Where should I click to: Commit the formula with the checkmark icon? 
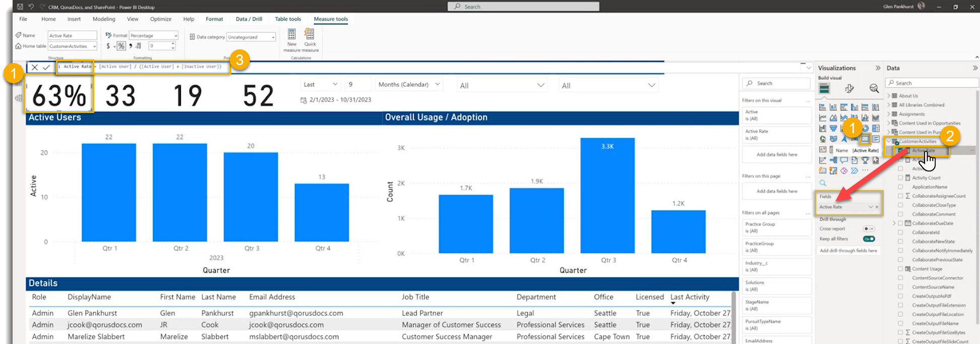coord(46,67)
